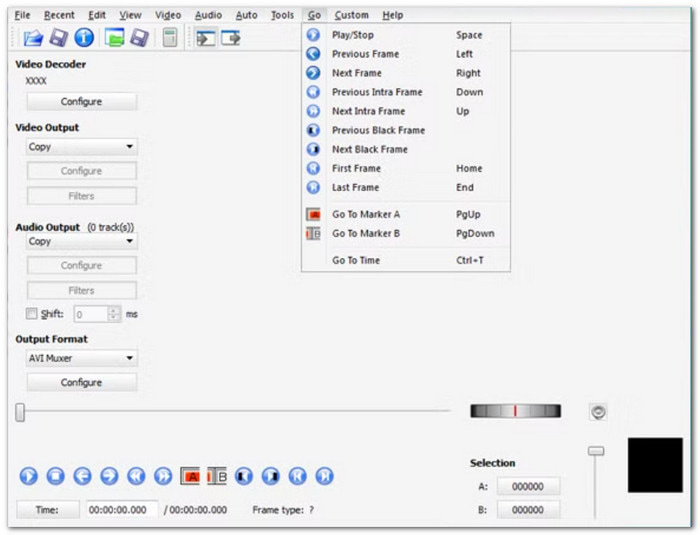The image size is (700, 535).
Task: Choose Play/Stop from the Go menu
Action: point(406,35)
